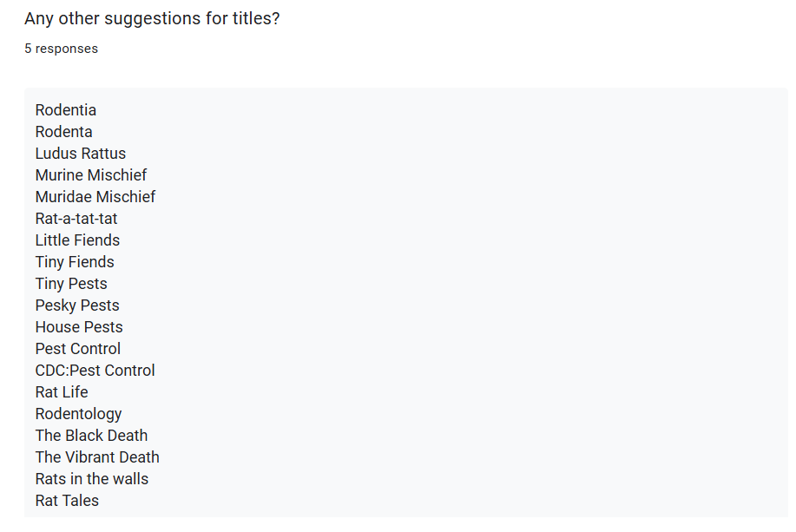Click the 'House Pests' suggestion
This screenshot has width=796, height=532.
(x=79, y=327)
